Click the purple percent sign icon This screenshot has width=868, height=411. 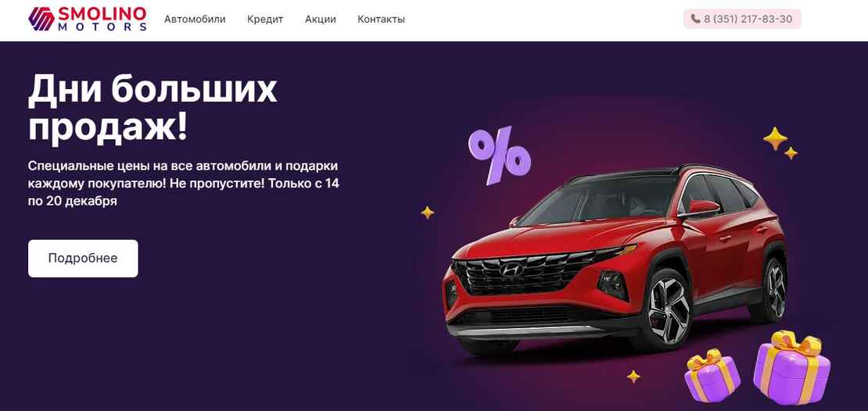(500, 155)
